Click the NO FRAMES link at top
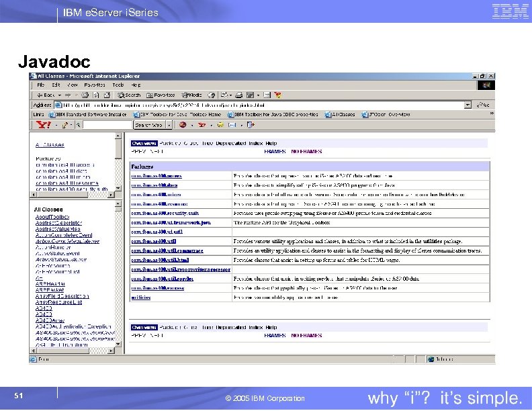Image resolution: width=532 pixels, height=411 pixels. pyautogui.click(x=306, y=152)
